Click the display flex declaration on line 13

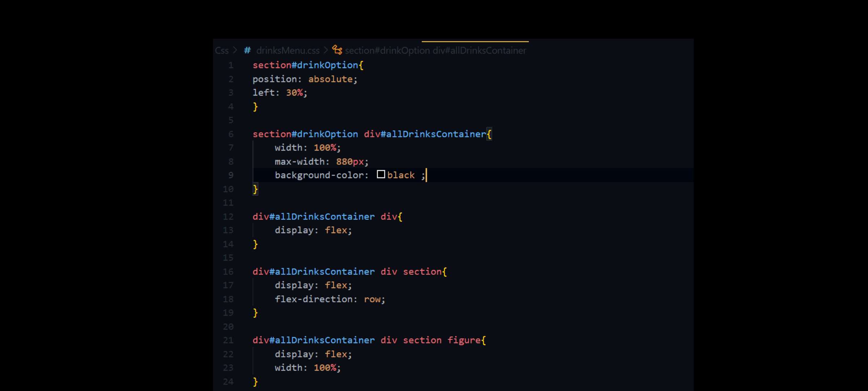pyautogui.click(x=312, y=230)
